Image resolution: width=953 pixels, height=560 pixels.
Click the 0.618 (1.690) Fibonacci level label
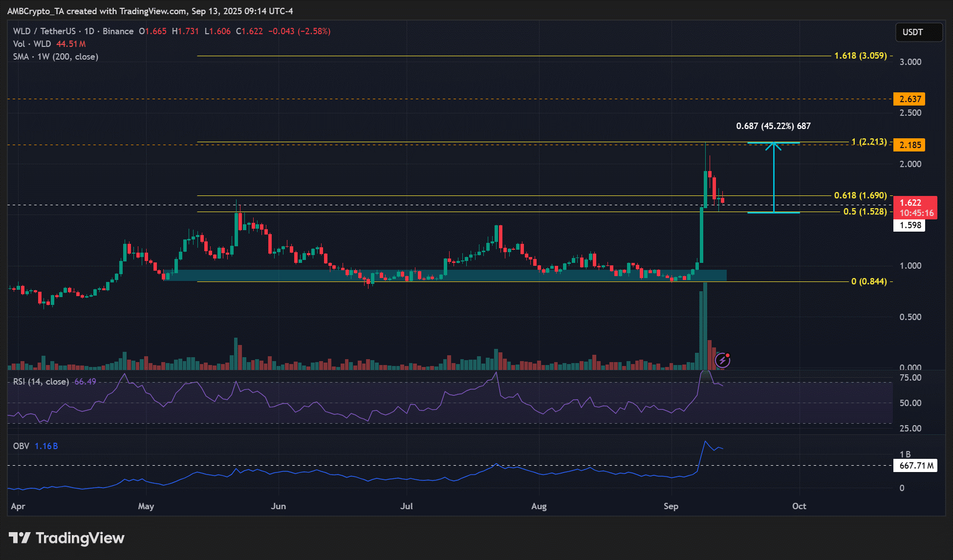(860, 195)
